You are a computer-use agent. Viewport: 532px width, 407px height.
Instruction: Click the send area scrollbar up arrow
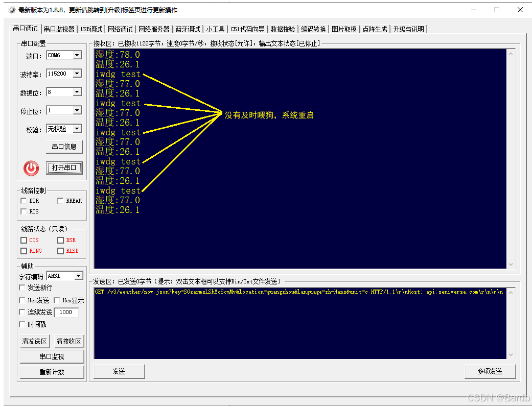tap(511, 293)
